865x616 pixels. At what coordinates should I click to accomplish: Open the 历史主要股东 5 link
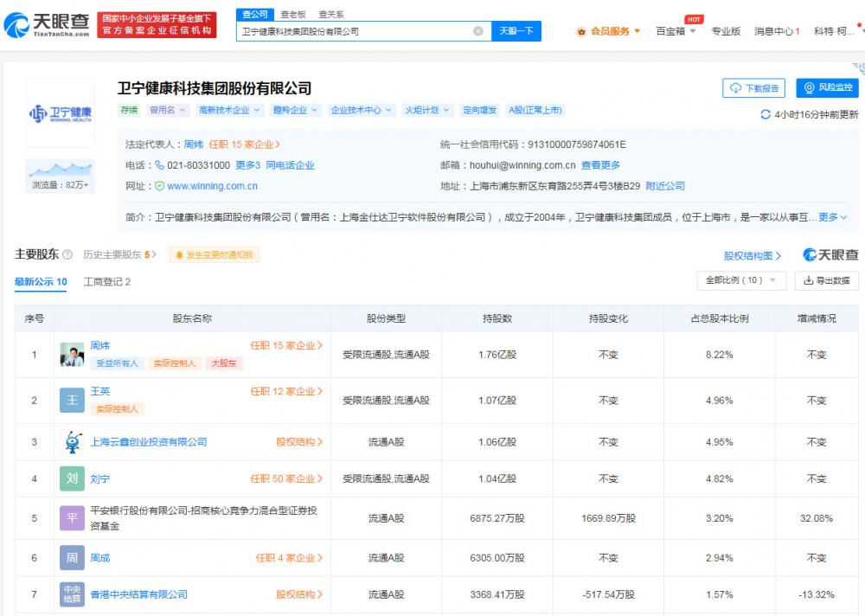119,254
